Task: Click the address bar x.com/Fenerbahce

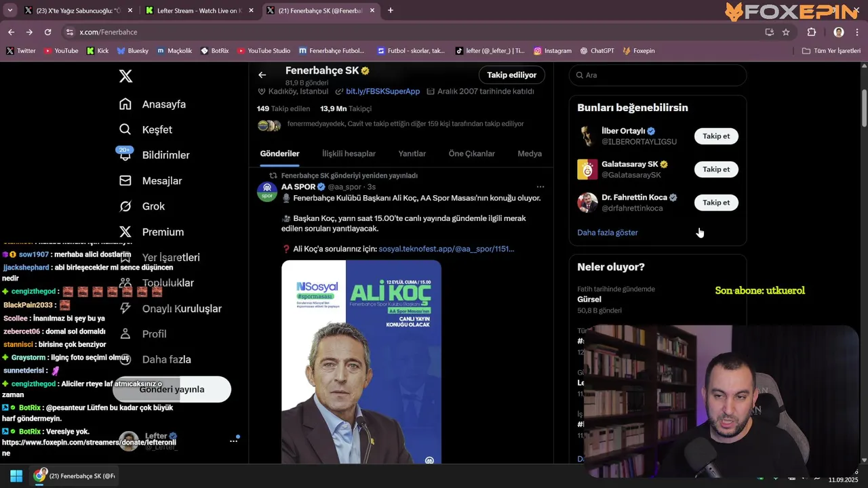Action: tap(407, 32)
